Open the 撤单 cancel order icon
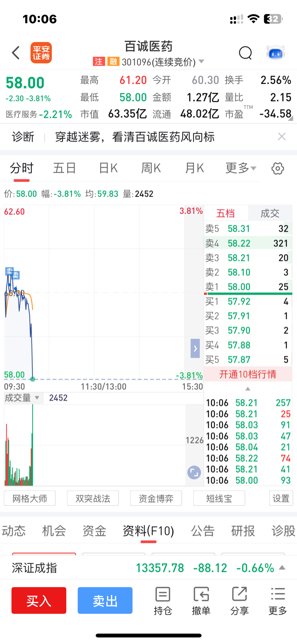This screenshot has width=297, height=644. point(201,601)
